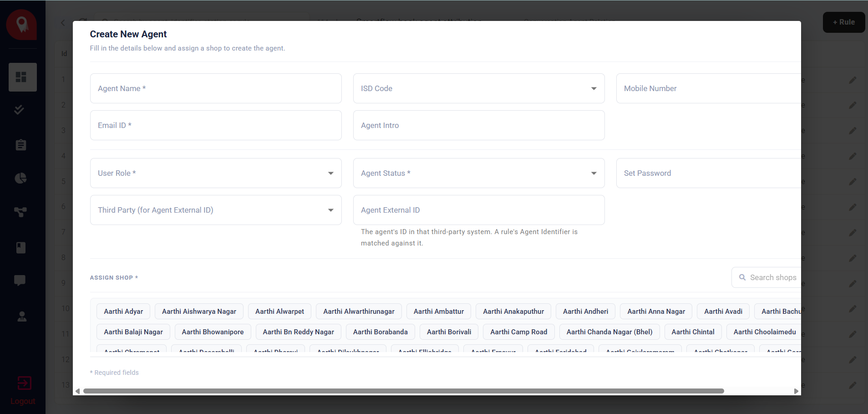This screenshot has height=414, width=868.
Task: Pick the Aarthi Bhowanipore shop chip
Action: 213,332
